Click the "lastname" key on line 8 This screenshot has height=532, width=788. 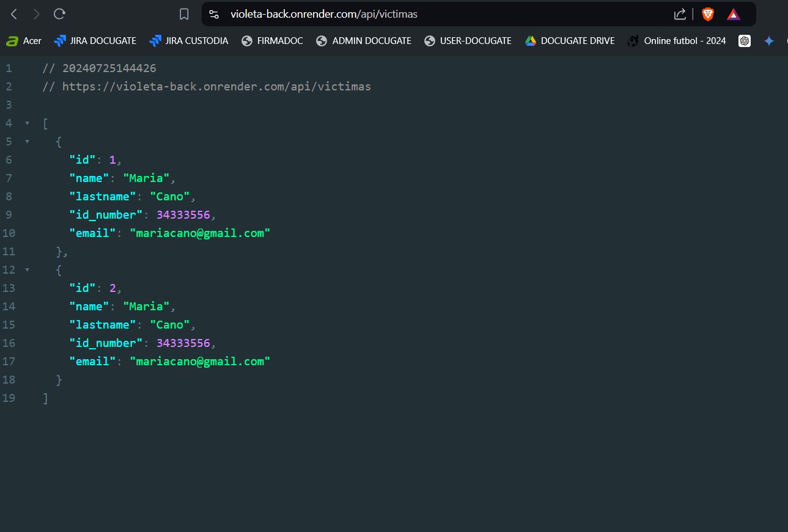102,197
